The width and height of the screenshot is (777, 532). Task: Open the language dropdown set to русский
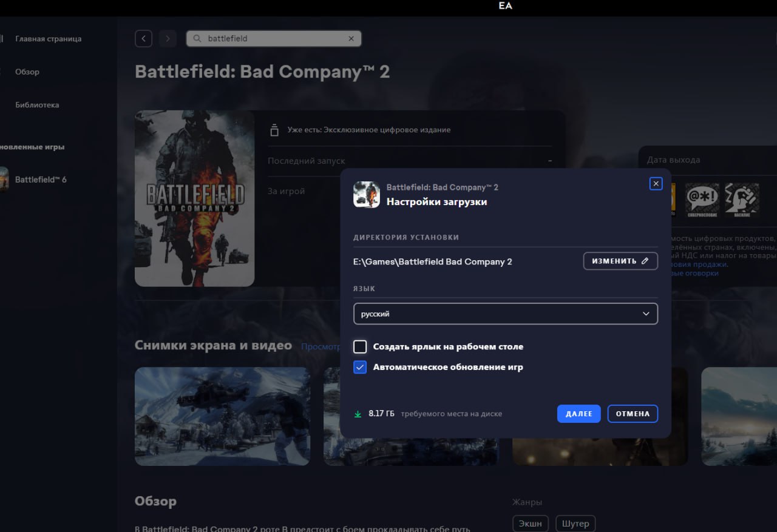coord(505,314)
